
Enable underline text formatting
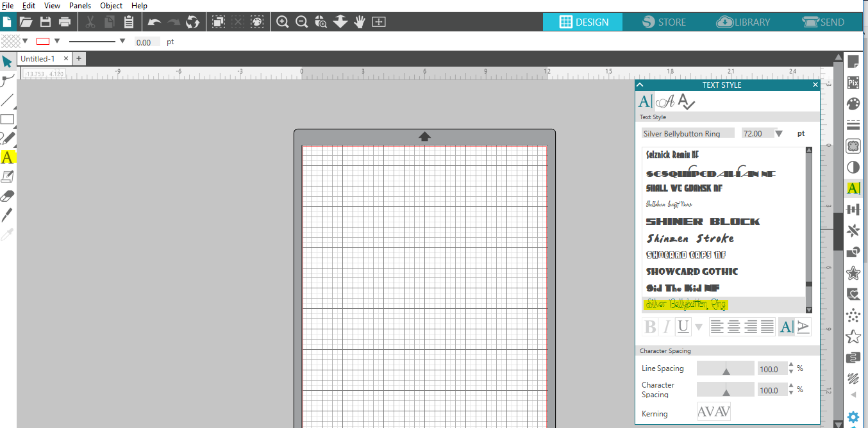click(x=683, y=326)
